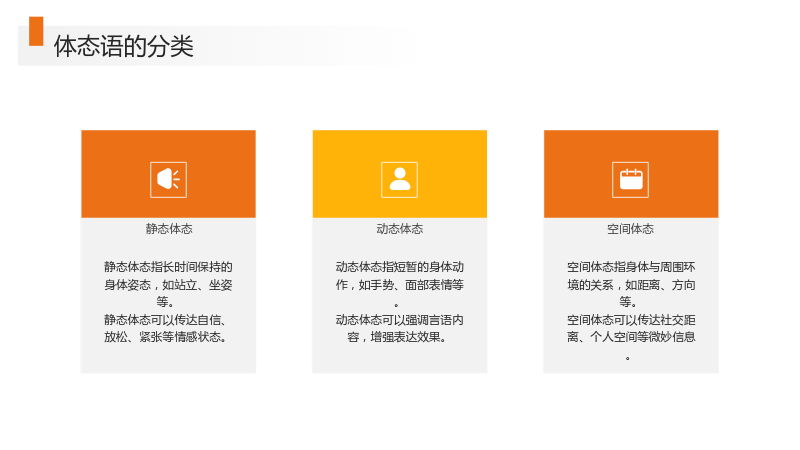
Task: Click the calendar icon
Action: coord(631,180)
